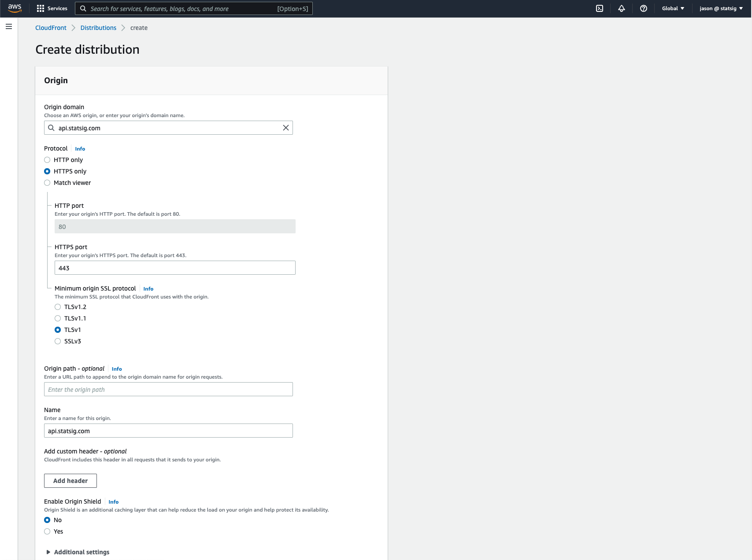This screenshot has height=560, width=752.
Task: Click the Origin path input field
Action: point(168,389)
